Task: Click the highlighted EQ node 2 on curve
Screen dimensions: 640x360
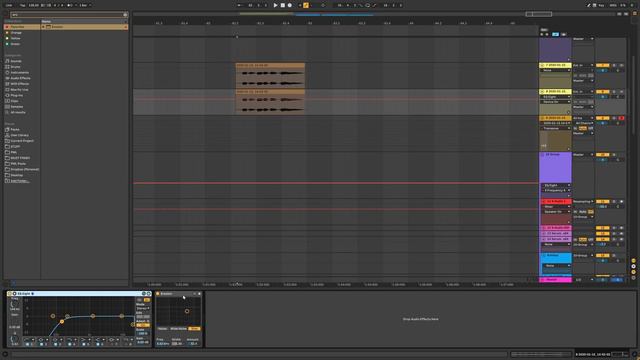Action: pos(62,322)
